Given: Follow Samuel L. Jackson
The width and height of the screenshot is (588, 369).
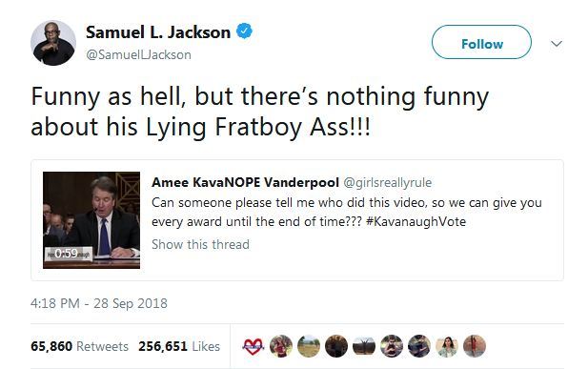Looking at the screenshot, I should pos(481,42).
